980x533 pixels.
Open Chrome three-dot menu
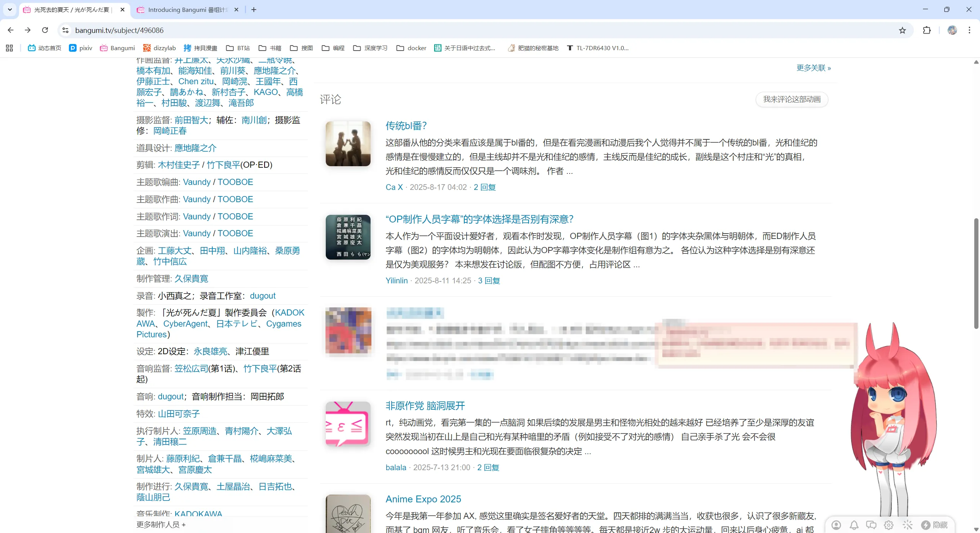click(x=969, y=30)
